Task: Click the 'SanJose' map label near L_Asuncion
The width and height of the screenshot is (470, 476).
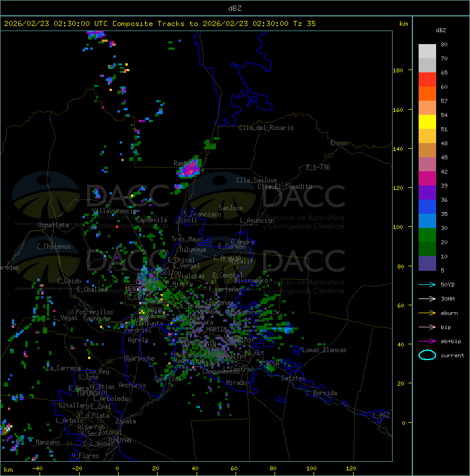Action: coord(230,208)
